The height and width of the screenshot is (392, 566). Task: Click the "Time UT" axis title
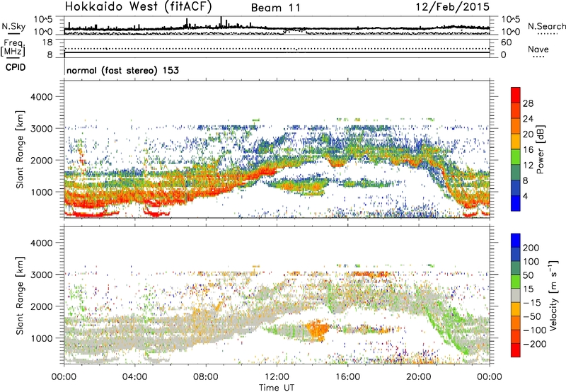(x=277, y=387)
